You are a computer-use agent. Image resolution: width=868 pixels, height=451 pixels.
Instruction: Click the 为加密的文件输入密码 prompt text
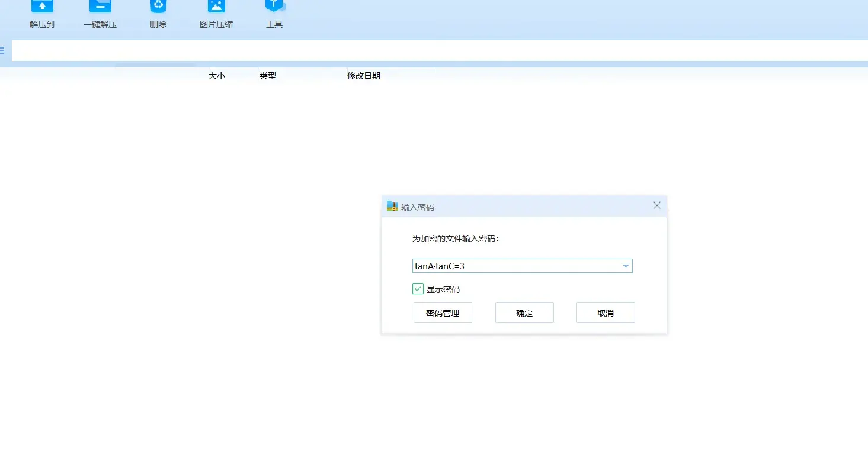[x=456, y=239]
